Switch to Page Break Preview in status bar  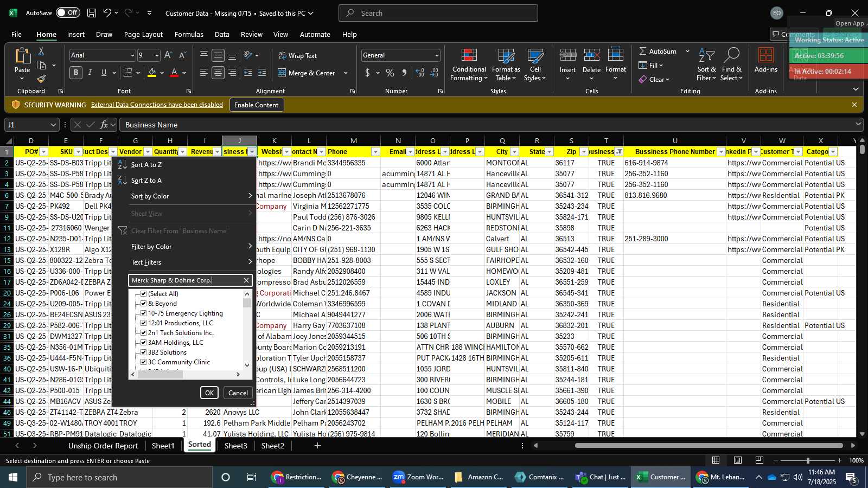click(x=759, y=460)
